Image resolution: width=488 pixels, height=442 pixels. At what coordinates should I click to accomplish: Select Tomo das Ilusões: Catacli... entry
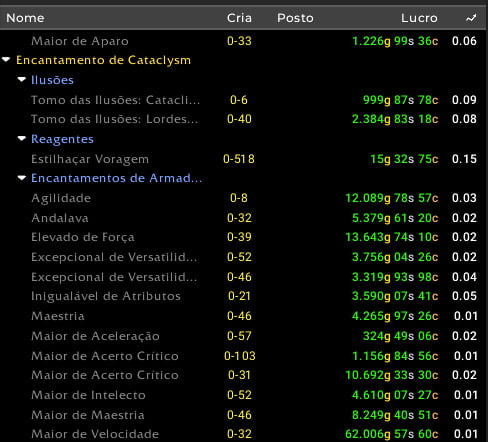click(x=244, y=100)
